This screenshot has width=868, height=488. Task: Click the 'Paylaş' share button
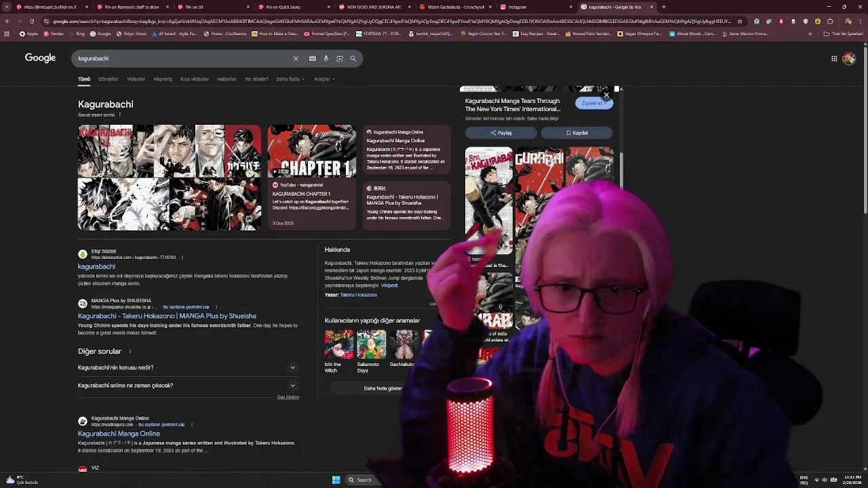coord(501,133)
